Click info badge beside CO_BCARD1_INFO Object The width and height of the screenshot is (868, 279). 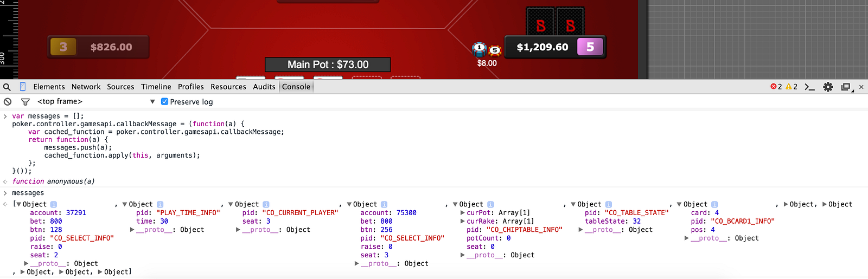(x=714, y=204)
